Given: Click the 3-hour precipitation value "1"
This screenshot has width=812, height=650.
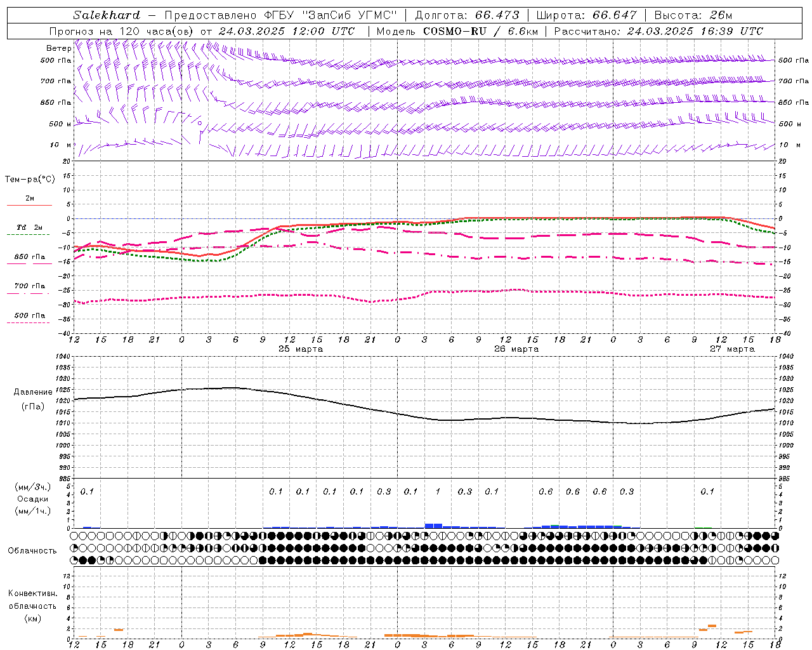Looking at the screenshot, I should [438, 492].
